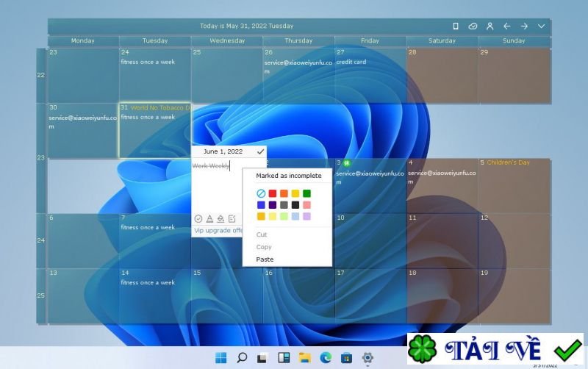588x369 pixels.
Task: Choose Paste from the context menu
Action: tap(265, 259)
